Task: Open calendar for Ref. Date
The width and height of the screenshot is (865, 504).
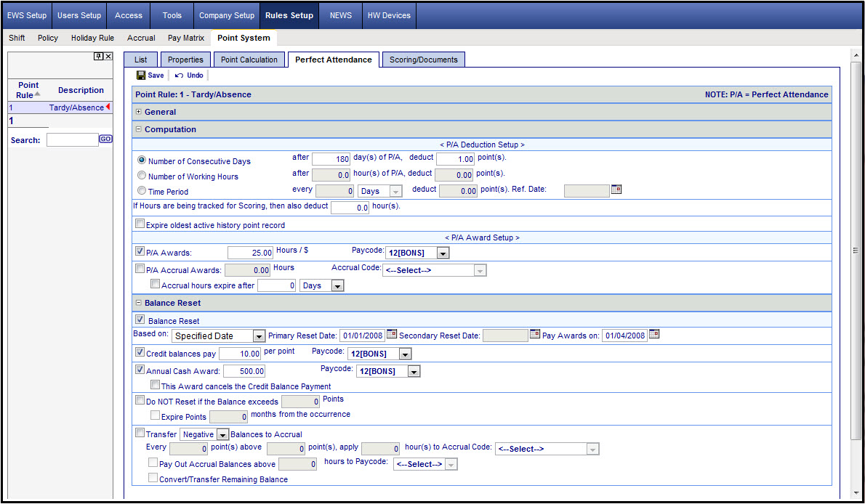Action: tap(616, 190)
